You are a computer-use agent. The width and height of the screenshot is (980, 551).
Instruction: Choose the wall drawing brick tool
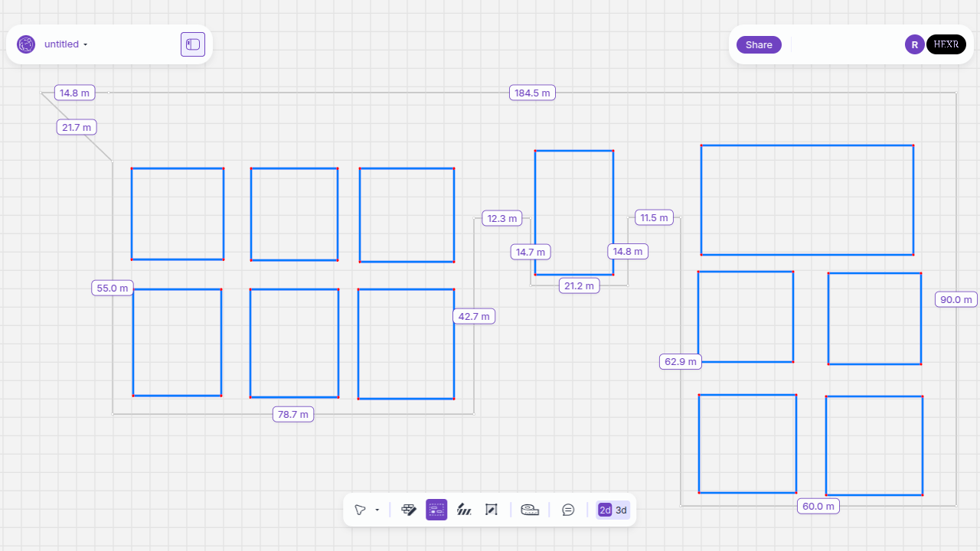[x=409, y=510]
